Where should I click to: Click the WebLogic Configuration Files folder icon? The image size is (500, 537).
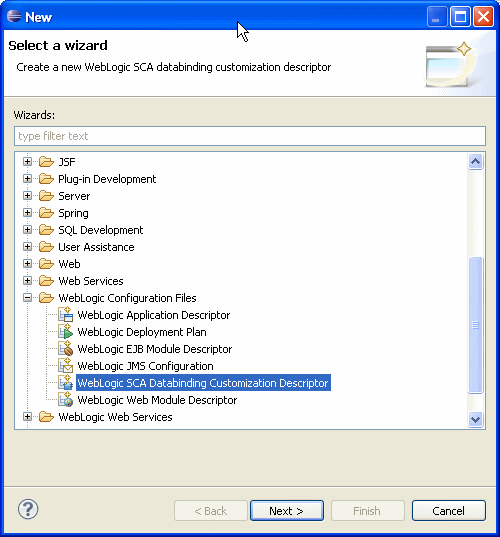tap(46, 298)
